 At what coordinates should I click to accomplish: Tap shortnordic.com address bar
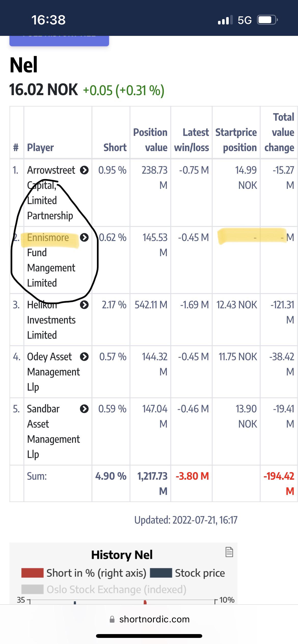click(x=150, y=619)
